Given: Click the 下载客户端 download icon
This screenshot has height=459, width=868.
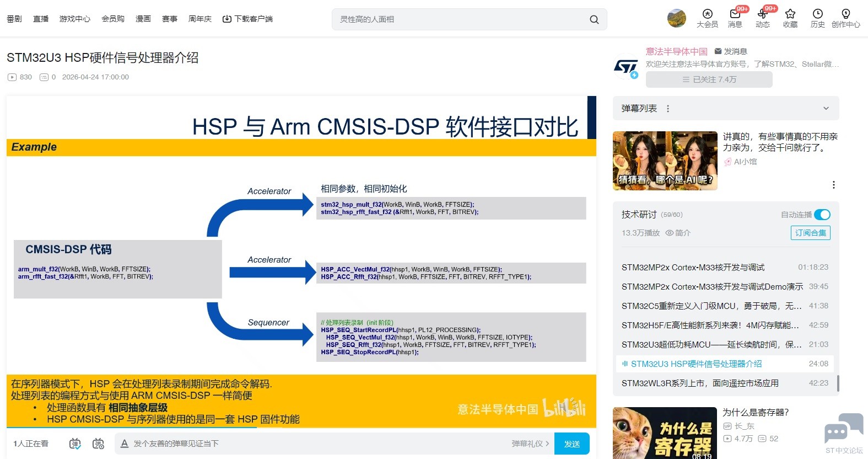Looking at the screenshot, I should (x=227, y=19).
